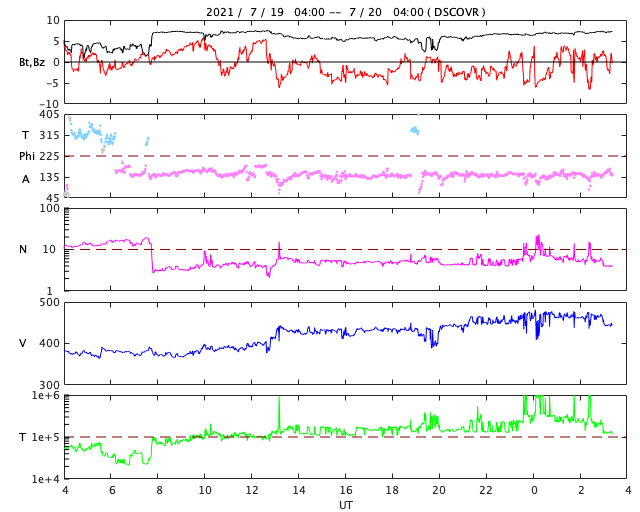
Task: Click the 1e+5 temperature tick
Action: [x=45, y=437]
